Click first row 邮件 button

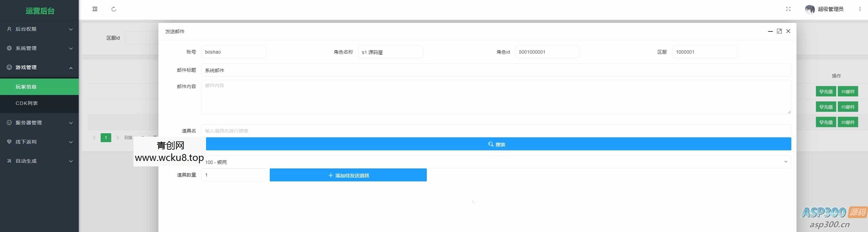click(x=848, y=92)
